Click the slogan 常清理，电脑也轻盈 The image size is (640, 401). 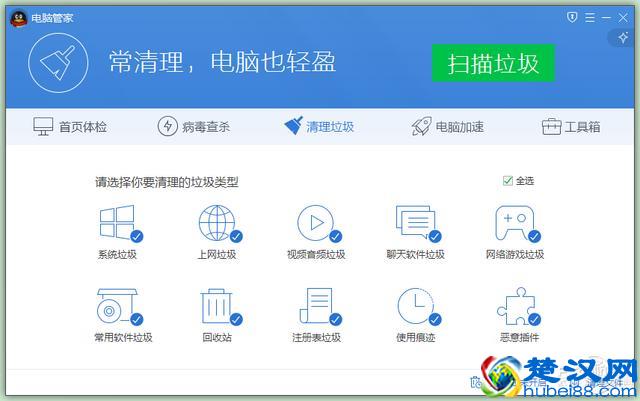pos(222,62)
